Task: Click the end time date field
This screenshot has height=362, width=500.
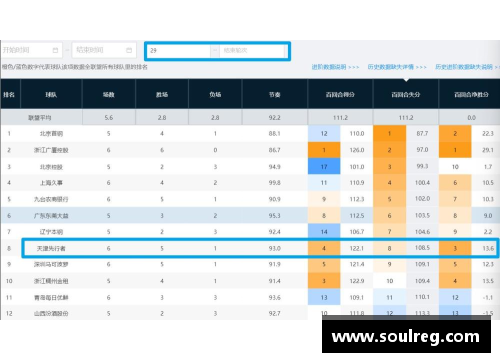Action: (104, 50)
